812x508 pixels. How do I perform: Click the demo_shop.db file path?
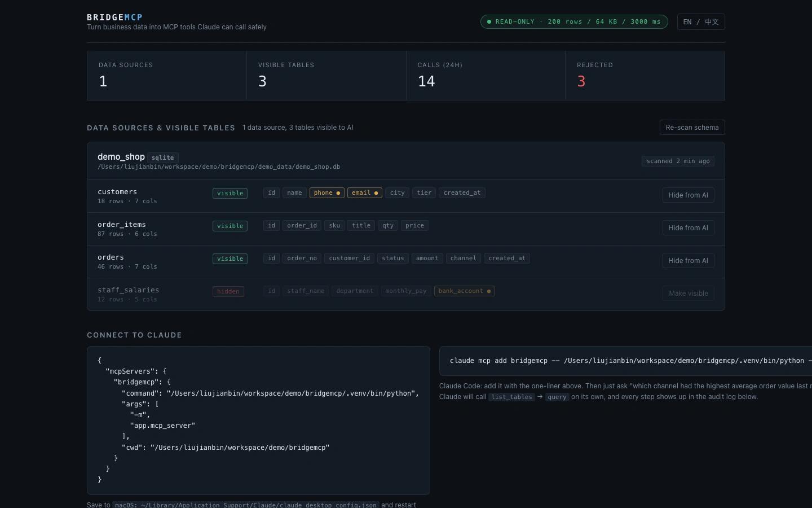219,167
